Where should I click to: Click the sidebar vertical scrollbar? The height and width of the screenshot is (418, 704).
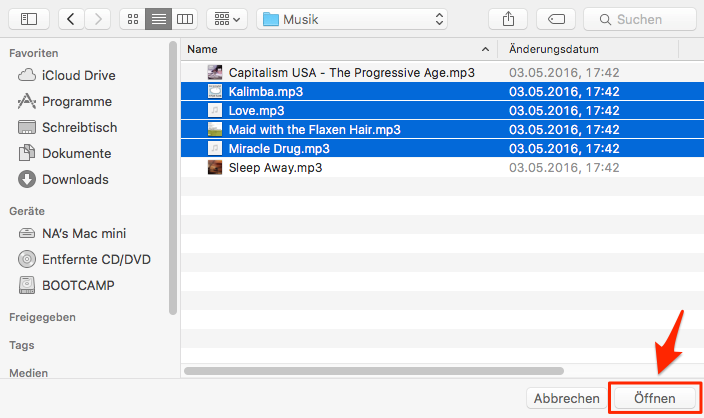[173, 178]
